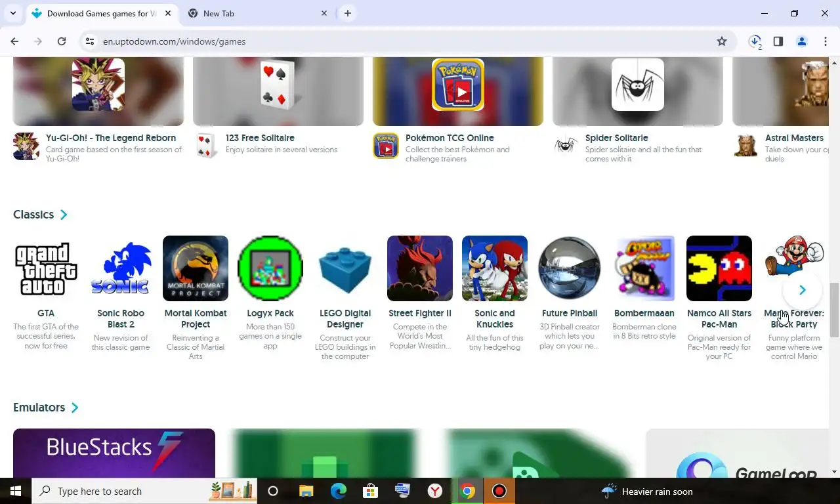The width and height of the screenshot is (840, 504).
Task: Open the GTA game icon
Action: tap(46, 268)
